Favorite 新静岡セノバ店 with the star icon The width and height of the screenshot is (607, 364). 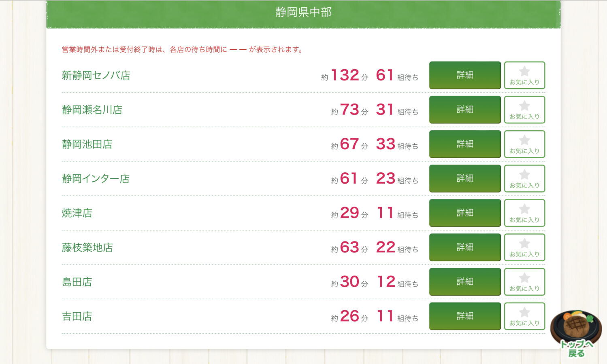(x=524, y=75)
